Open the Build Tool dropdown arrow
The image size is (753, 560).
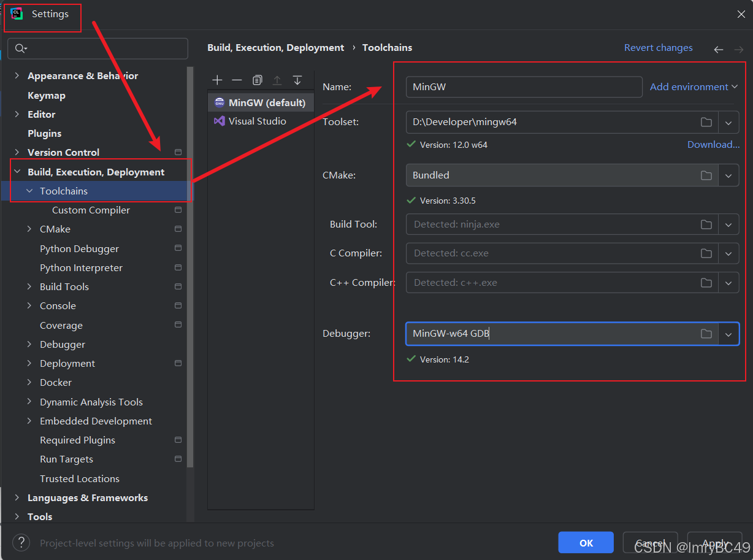click(x=728, y=224)
